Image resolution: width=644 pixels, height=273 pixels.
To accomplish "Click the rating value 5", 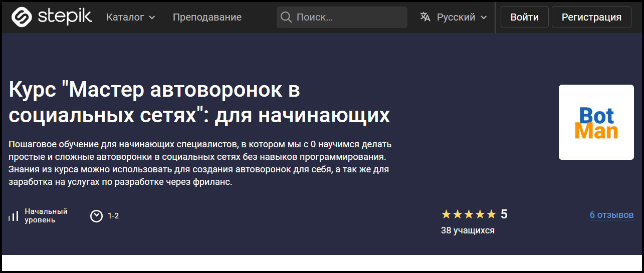I will (x=504, y=214).
